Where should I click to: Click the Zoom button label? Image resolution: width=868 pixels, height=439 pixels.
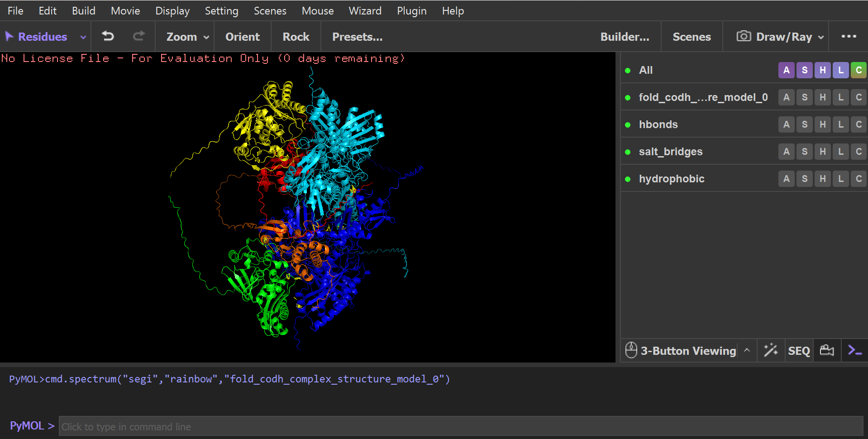(x=181, y=37)
